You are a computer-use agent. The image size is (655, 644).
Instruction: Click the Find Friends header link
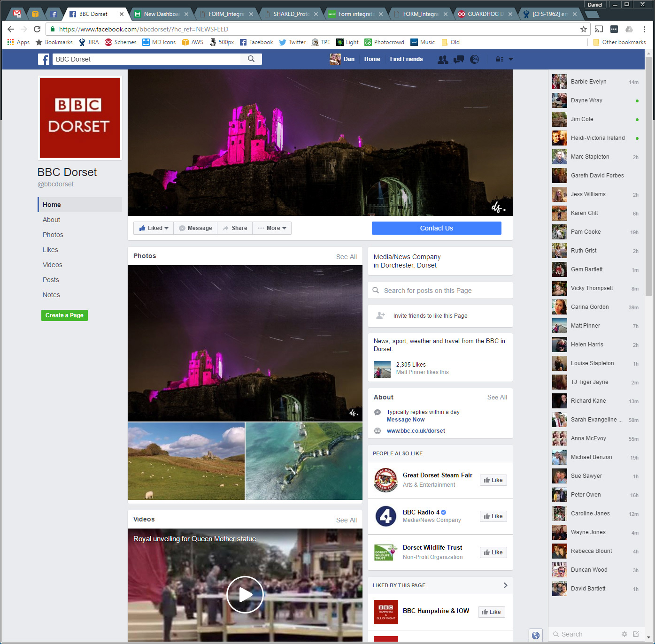(406, 59)
